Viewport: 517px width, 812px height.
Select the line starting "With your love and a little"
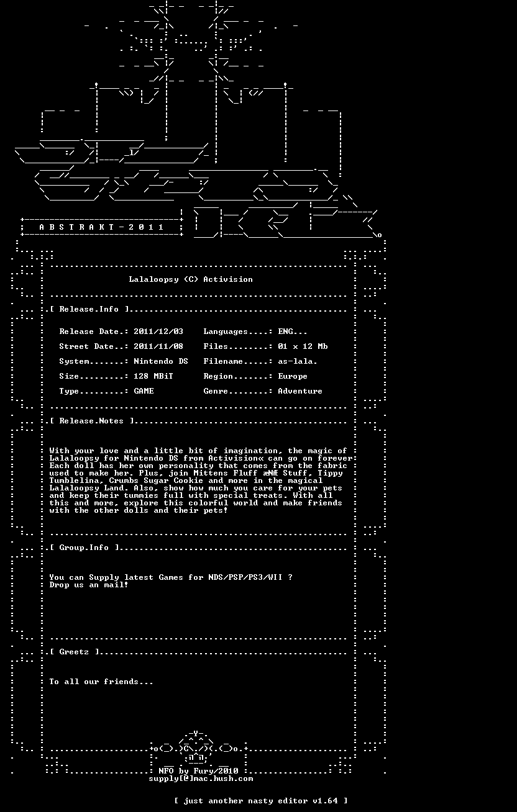tap(198, 451)
